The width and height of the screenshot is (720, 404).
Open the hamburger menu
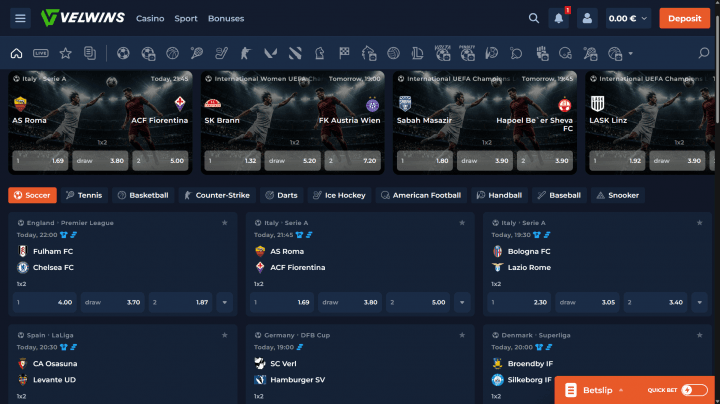(20, 18)
